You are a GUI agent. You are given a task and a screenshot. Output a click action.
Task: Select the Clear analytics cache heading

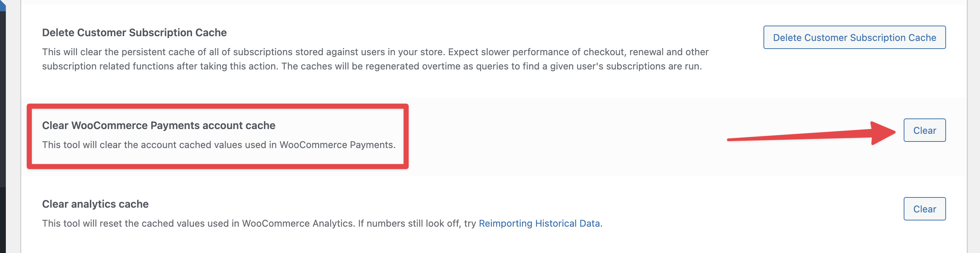(x=95, y=204)
